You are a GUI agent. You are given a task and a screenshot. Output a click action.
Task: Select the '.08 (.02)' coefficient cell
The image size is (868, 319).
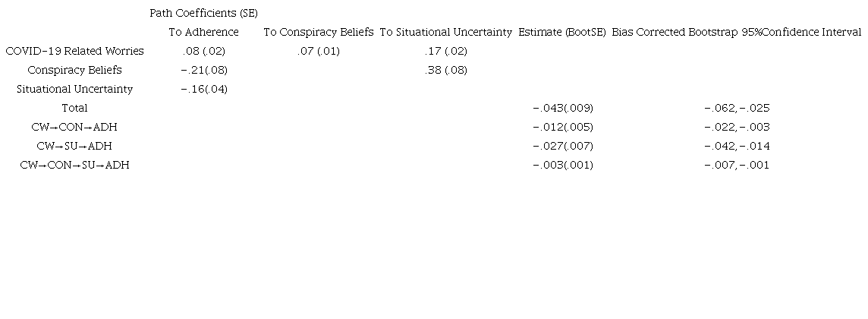[203, 52]
